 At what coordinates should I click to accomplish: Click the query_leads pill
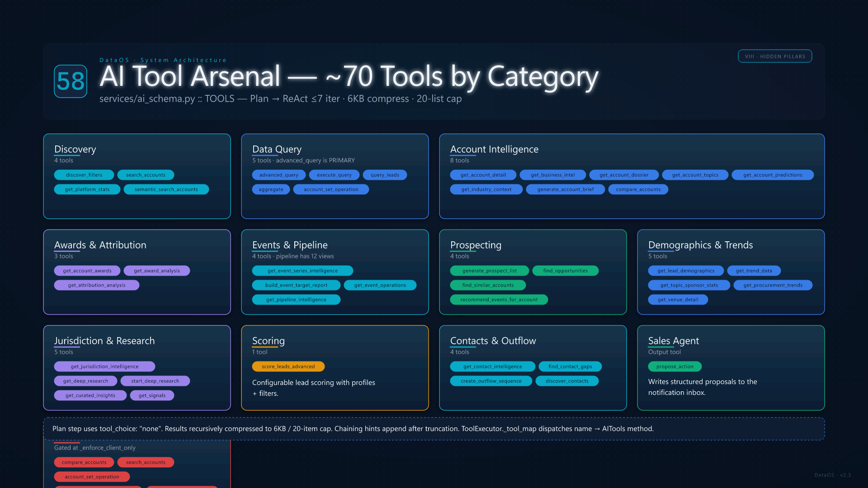click(385, 175)
